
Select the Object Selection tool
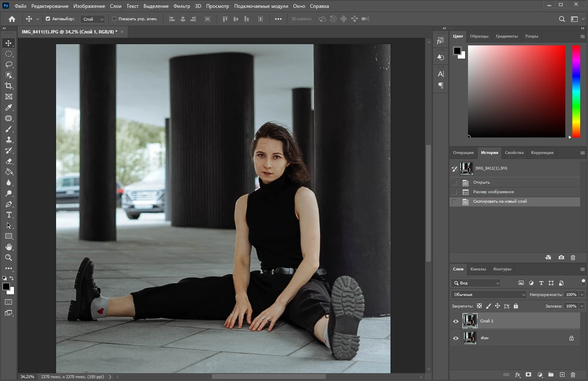pos(9,75)
